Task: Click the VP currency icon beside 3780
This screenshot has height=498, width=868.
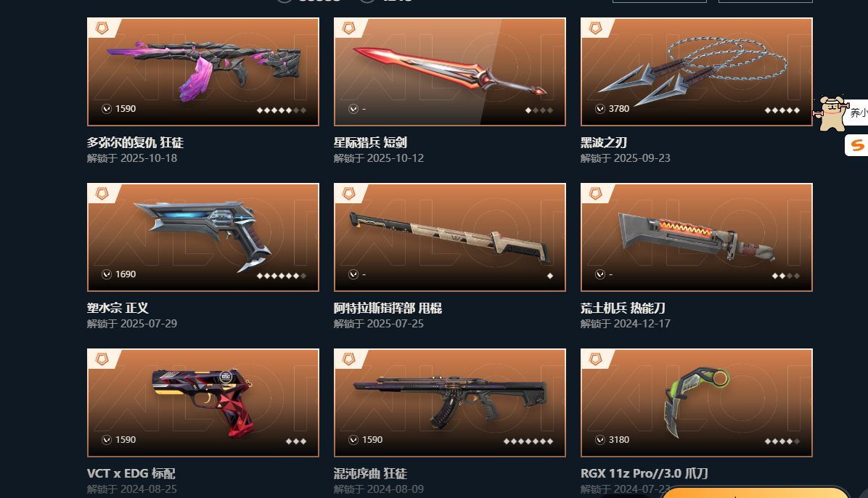Action: pos(600,109)
